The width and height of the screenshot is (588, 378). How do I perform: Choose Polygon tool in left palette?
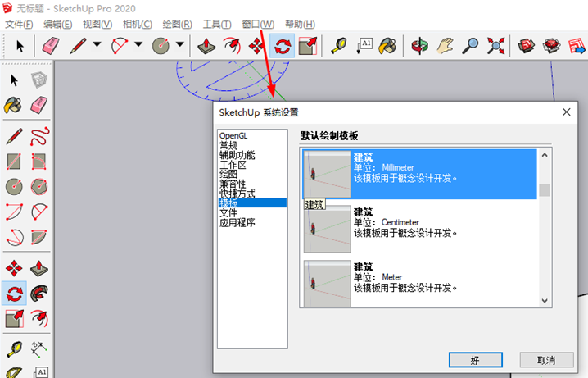coord(39,187)
